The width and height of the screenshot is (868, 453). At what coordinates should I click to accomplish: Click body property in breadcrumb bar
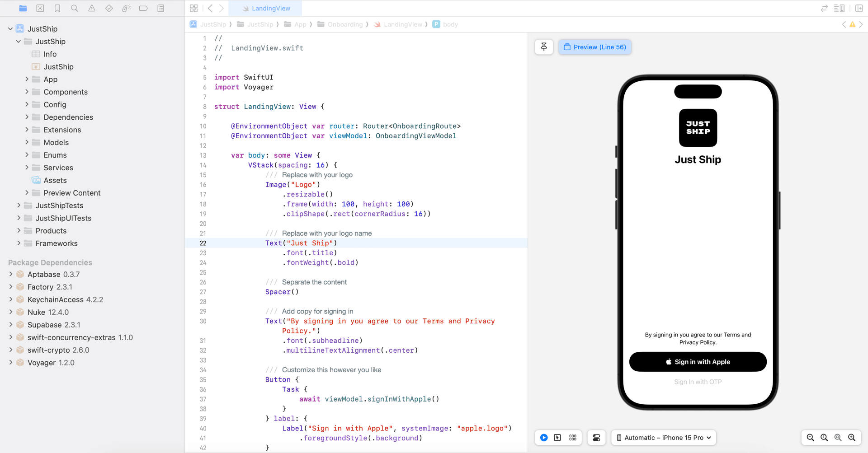pyautogui.click(x=445, y=24)
